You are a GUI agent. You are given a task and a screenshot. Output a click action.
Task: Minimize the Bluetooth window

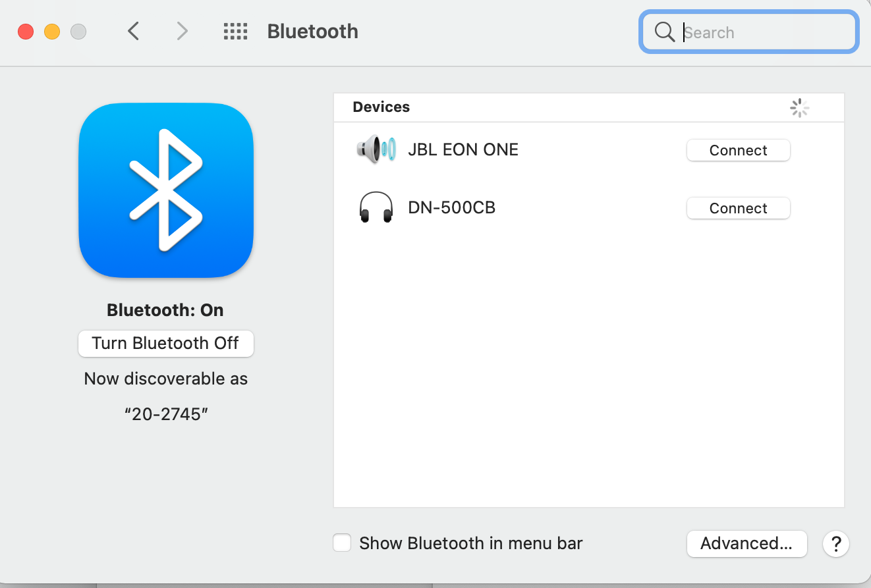click(52, 32)
